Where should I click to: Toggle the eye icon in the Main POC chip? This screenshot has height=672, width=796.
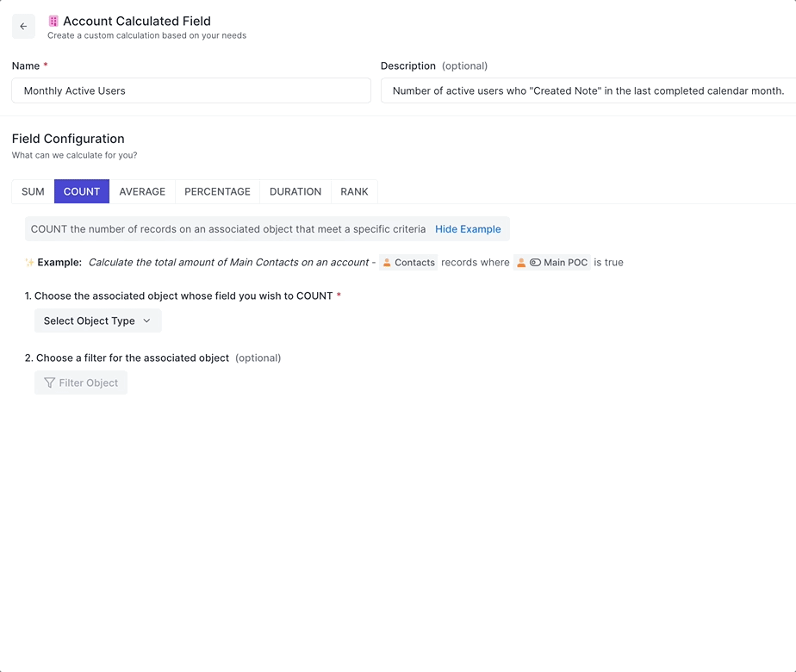click(x=535, y=262)
